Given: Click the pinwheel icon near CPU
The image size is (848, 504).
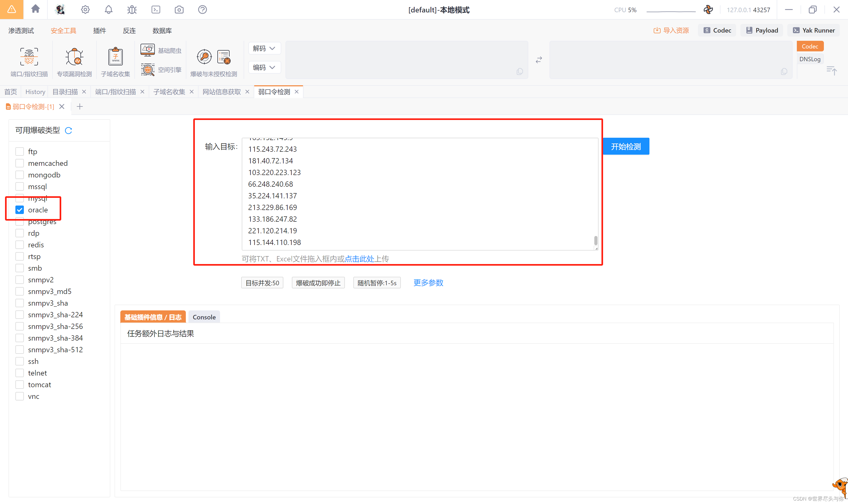Looking at the screenshot, I should (708, 10).
